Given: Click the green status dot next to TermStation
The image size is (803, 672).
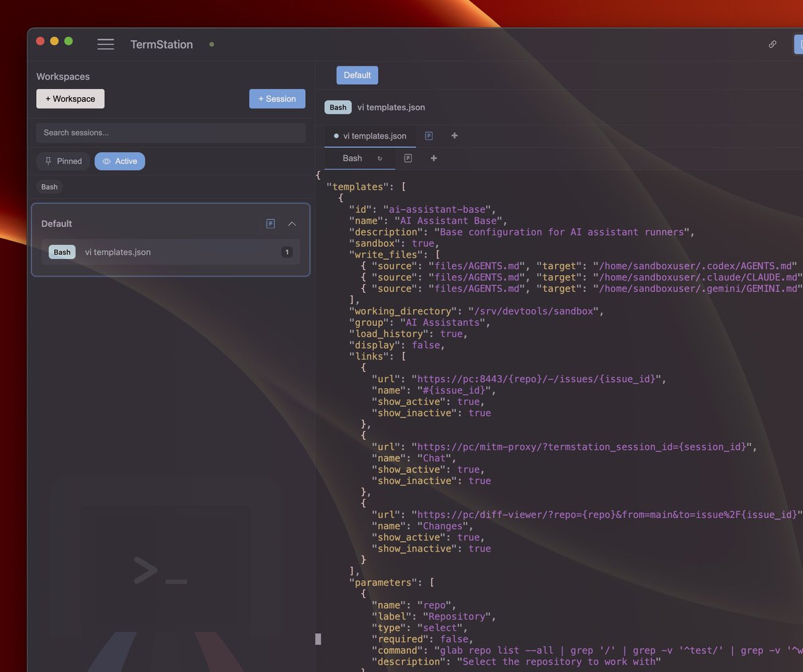Looking at the screenshot, I should click(x=211, y=44).
